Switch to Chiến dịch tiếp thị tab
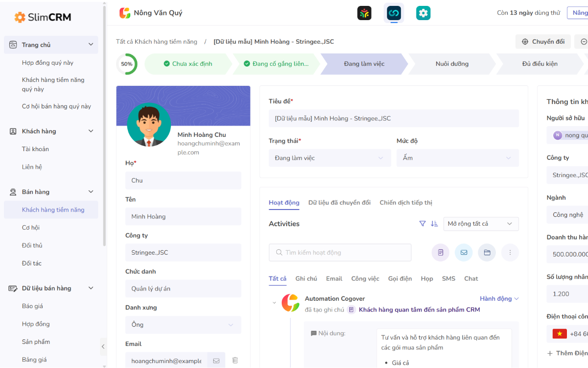This screenshot has width=588, height=368. (x=406, y=203)
